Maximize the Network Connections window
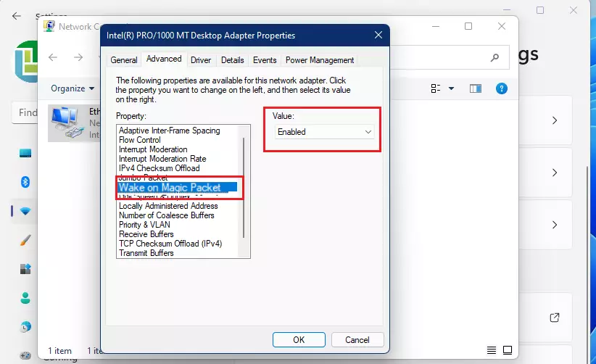Viewport: 596px width, 364px height. (x=468, y=26)
